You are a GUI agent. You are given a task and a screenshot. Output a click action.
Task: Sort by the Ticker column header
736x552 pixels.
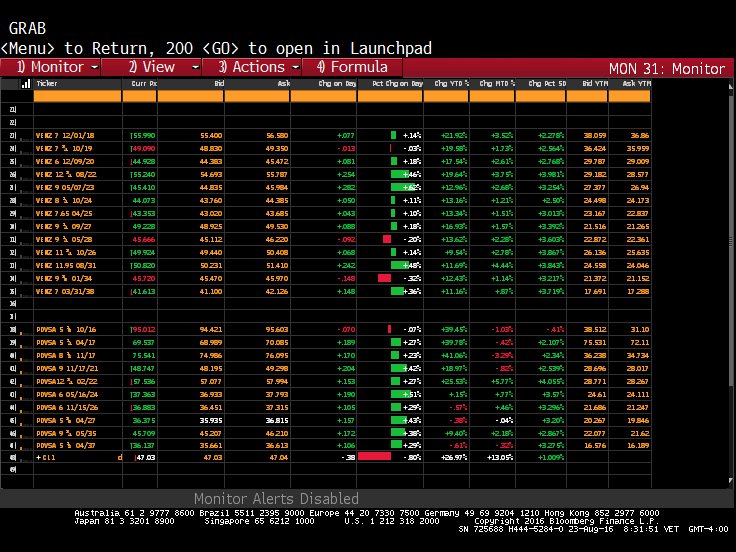(x=47, y=84)
